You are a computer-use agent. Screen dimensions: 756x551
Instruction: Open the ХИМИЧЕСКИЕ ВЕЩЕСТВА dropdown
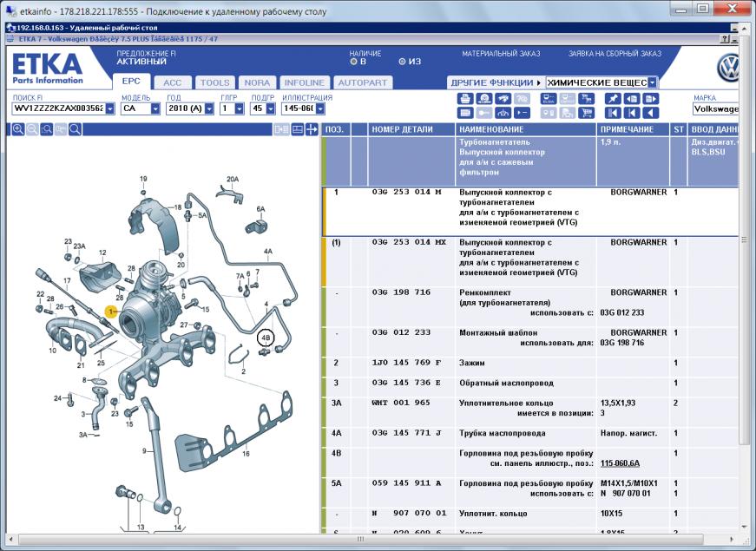[653, 82]
